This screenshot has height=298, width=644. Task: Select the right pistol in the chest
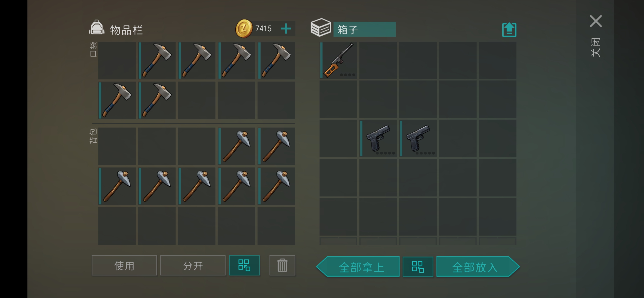(418, 138)
